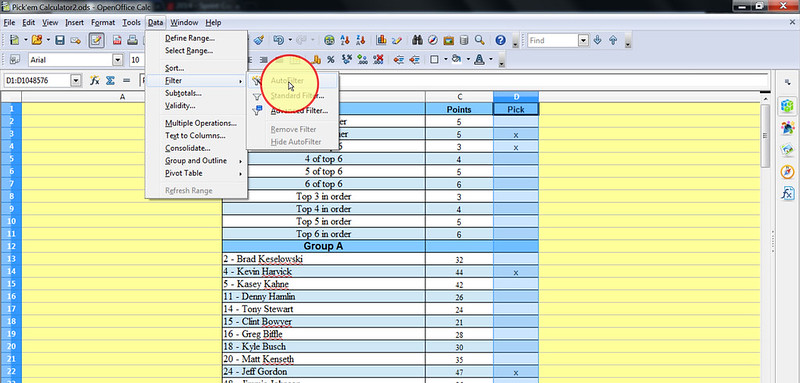The width and height of the screenshot is (800, 383).
Task: Click the Function equals sign icon
Action: (x=126, y=80)
